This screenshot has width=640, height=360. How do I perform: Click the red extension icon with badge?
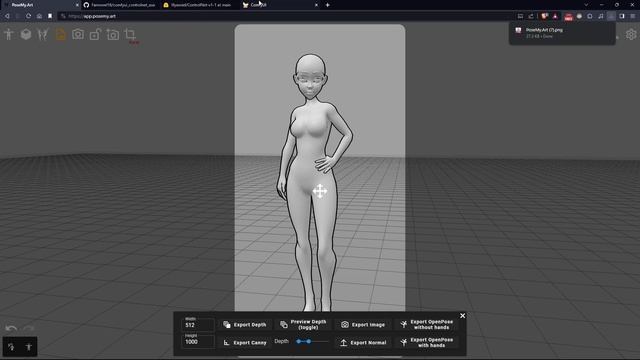(568, 16)
